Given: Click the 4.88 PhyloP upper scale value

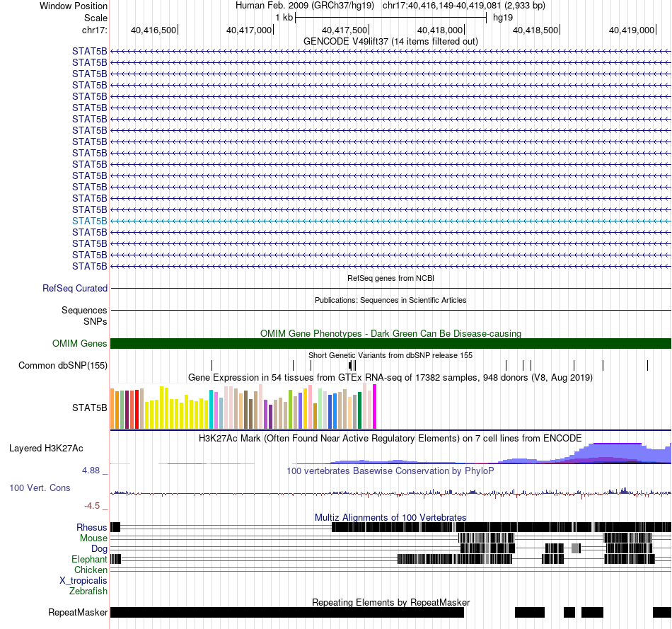Looking at the screenshot, I should coord(91,471).
